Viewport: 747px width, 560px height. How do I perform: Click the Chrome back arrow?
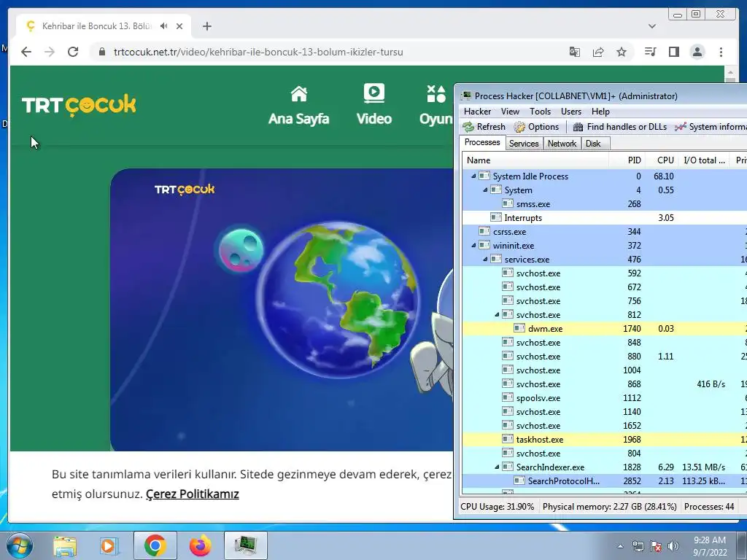tap(26, 52)
